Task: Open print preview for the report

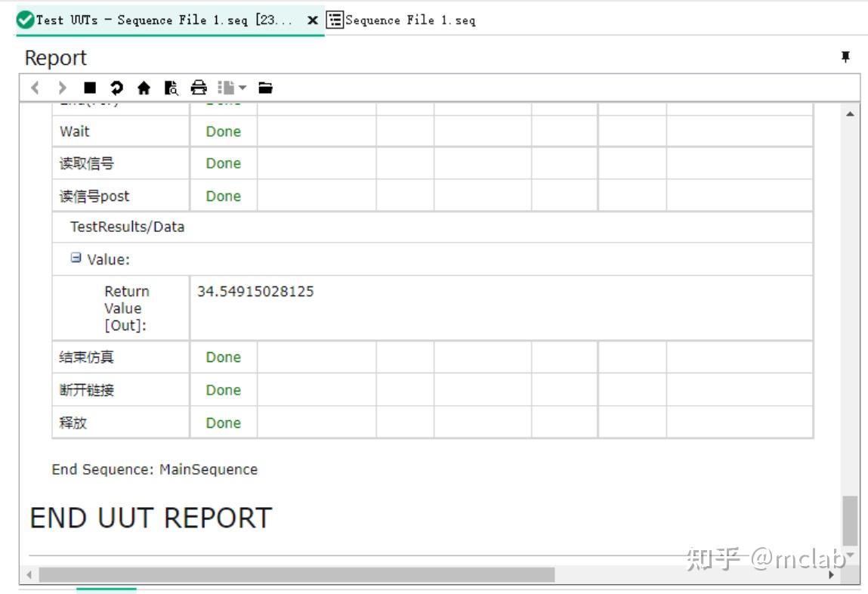Action: (x=170, y=88)
